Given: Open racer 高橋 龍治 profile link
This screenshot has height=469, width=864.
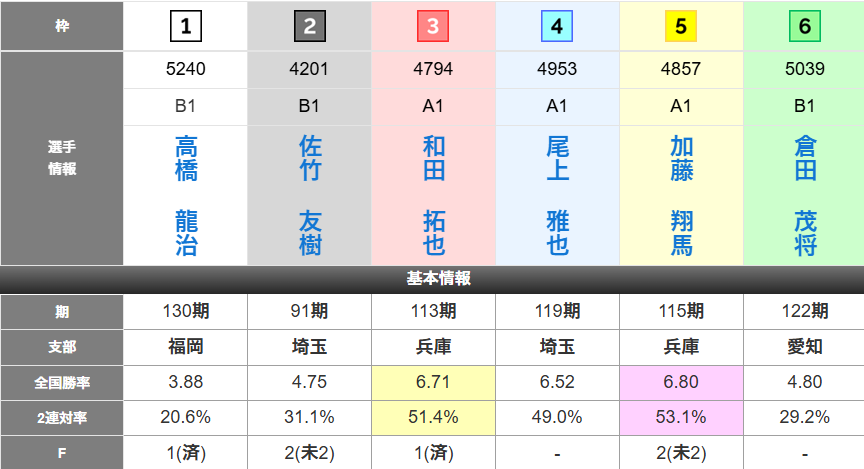Looking at the screenshot, I should (186, 196).
